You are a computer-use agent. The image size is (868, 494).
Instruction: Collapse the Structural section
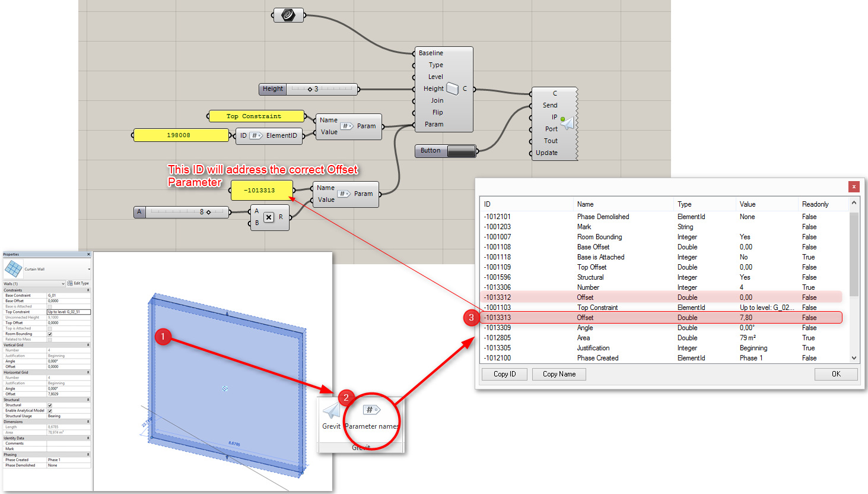[x=88, y=400]
